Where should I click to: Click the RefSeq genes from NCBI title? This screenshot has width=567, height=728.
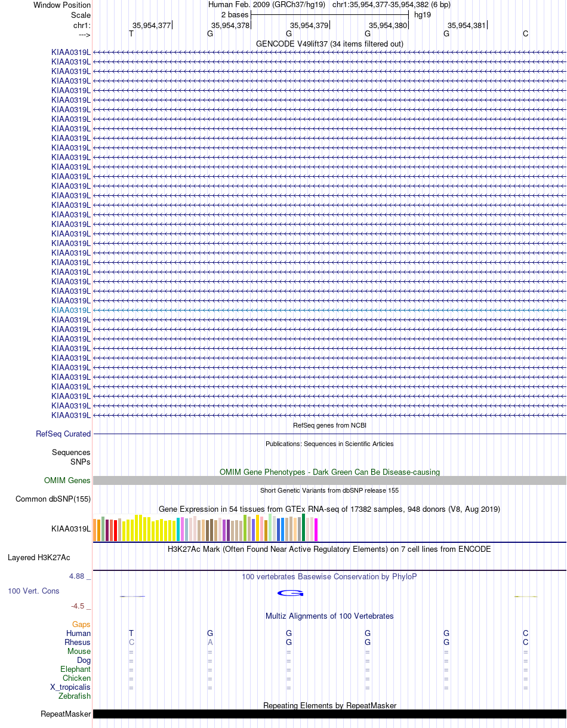click(x=329, y=426)
